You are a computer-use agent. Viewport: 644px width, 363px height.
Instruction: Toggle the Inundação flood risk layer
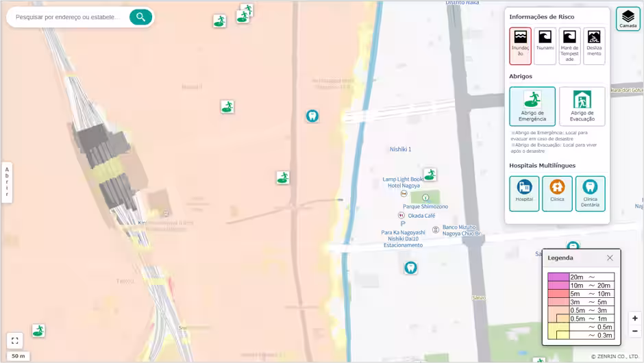point(521,46)
